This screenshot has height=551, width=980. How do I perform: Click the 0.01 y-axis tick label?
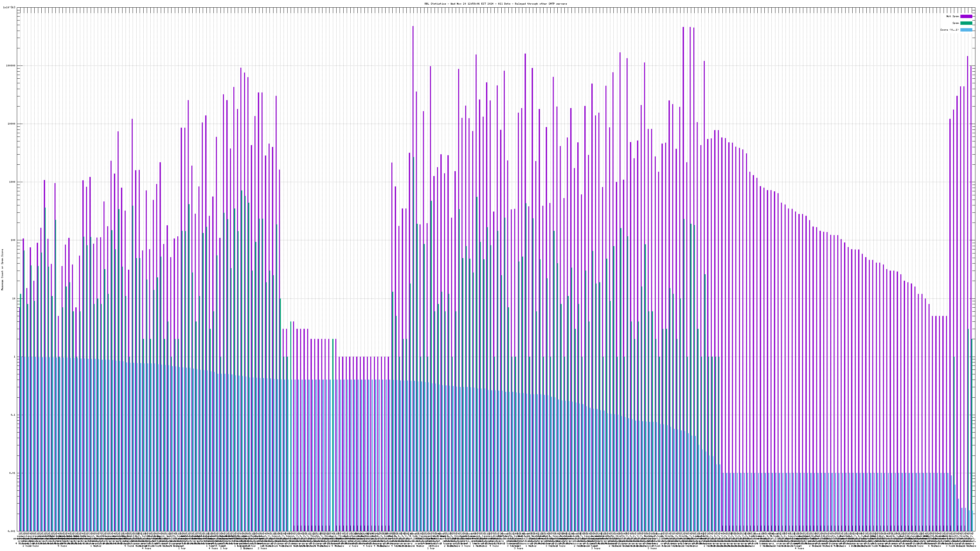click(13, 473)
